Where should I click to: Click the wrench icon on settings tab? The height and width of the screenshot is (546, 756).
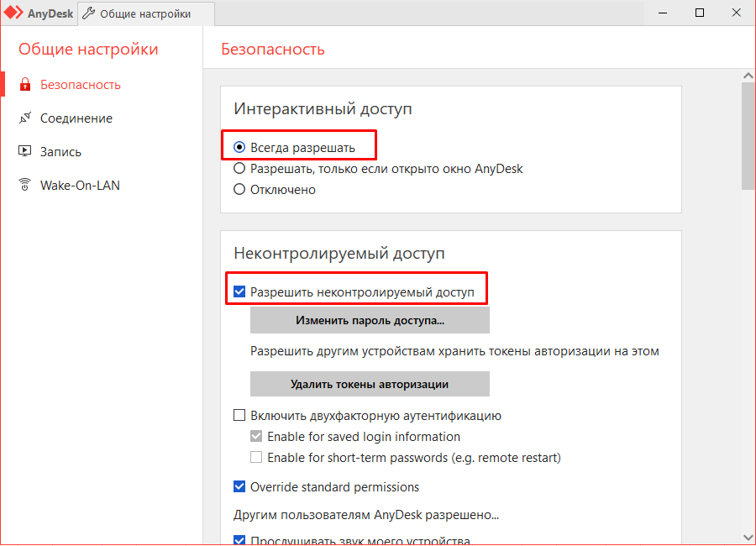[x=89, y=13]
